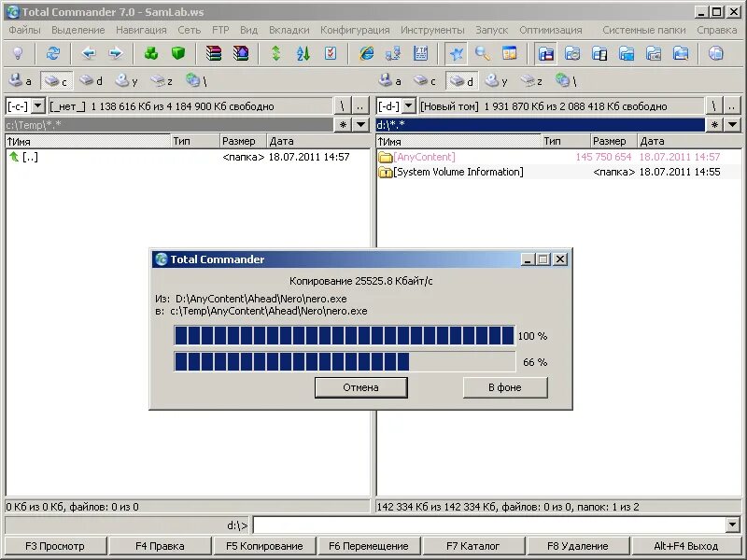Open the Вкладки menu
747x560 pixels.
click(x=289, y=30)
